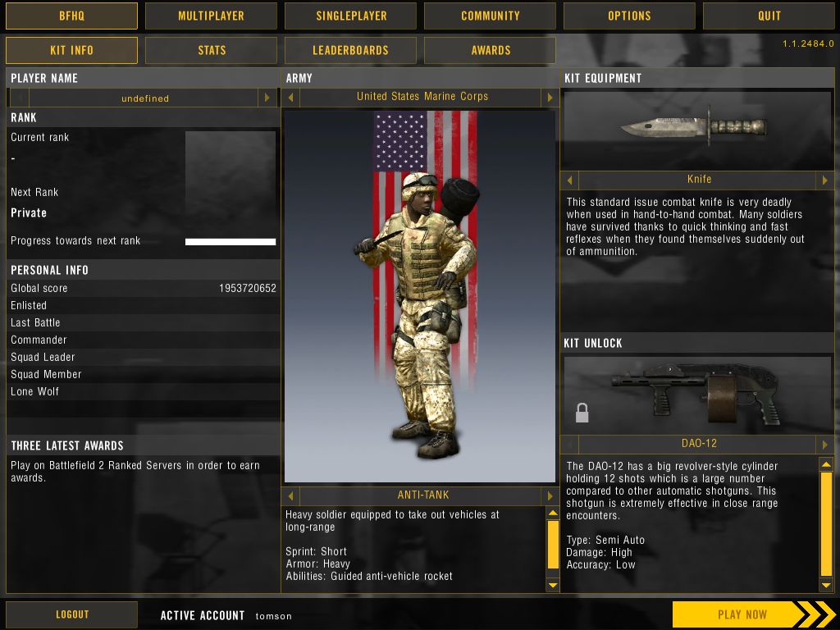Viewport: 840px width, 630px height.
Task: Click the Global score value 1953720652
Action: click(x=248, y=288)
